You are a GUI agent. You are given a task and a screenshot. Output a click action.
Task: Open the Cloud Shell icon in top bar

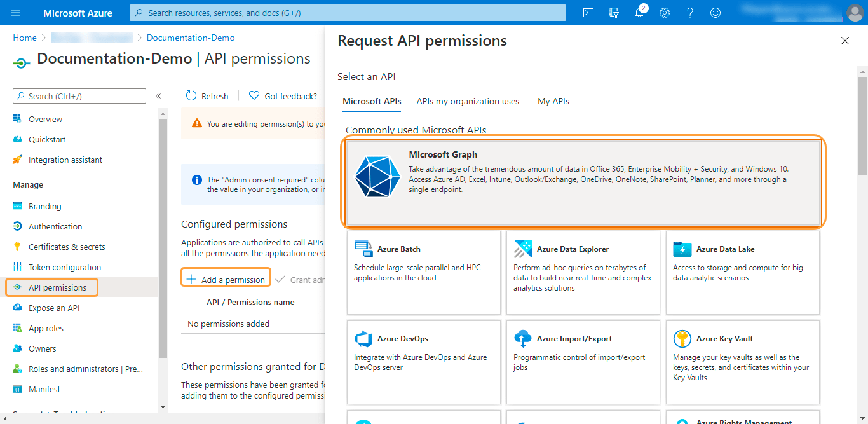tap(588, 13)
